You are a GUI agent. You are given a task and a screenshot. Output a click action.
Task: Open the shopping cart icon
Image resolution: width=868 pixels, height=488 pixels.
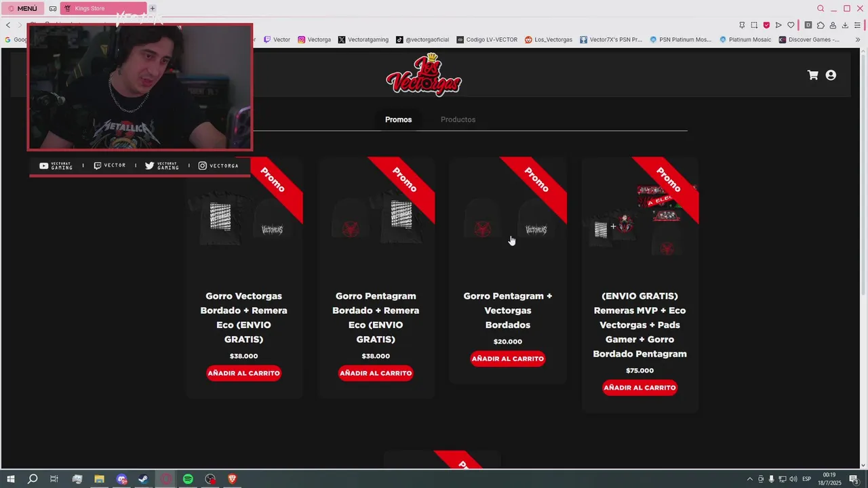pos(813,75)
